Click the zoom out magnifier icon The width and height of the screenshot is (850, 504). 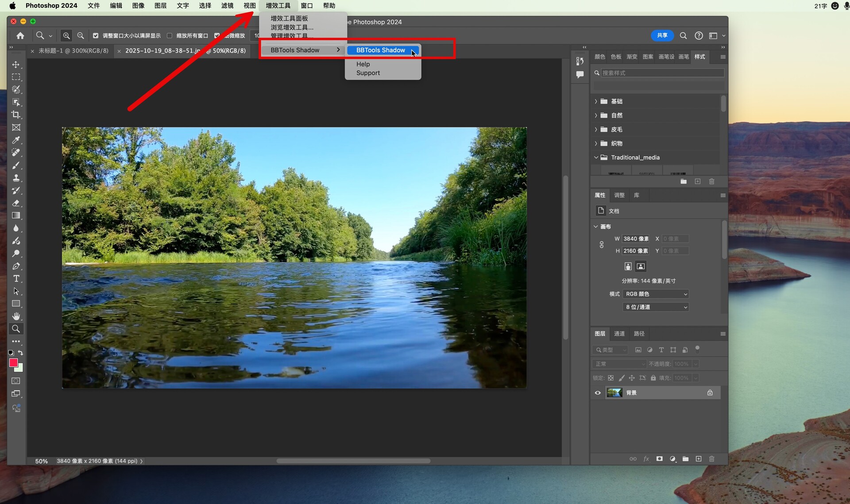point(81,35)
